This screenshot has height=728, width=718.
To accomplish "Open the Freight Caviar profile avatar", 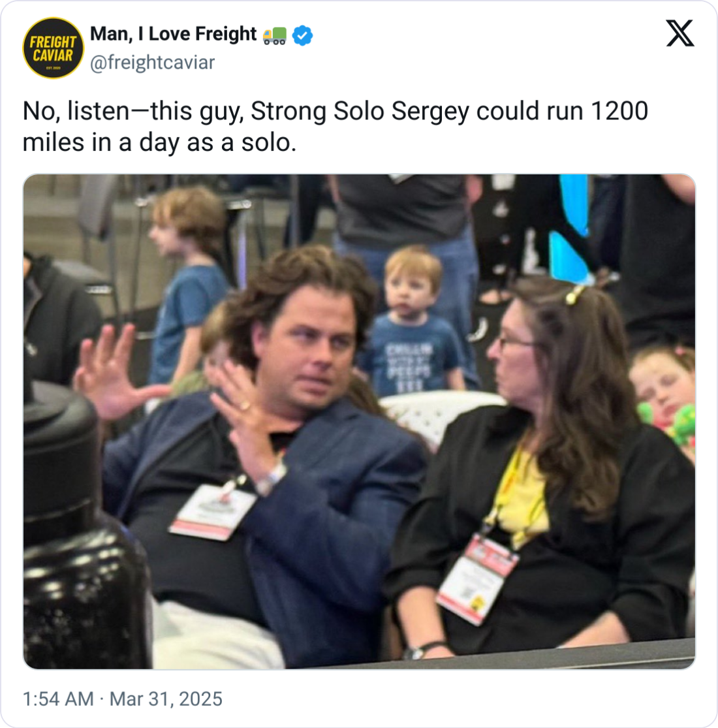I will (53, 48).
